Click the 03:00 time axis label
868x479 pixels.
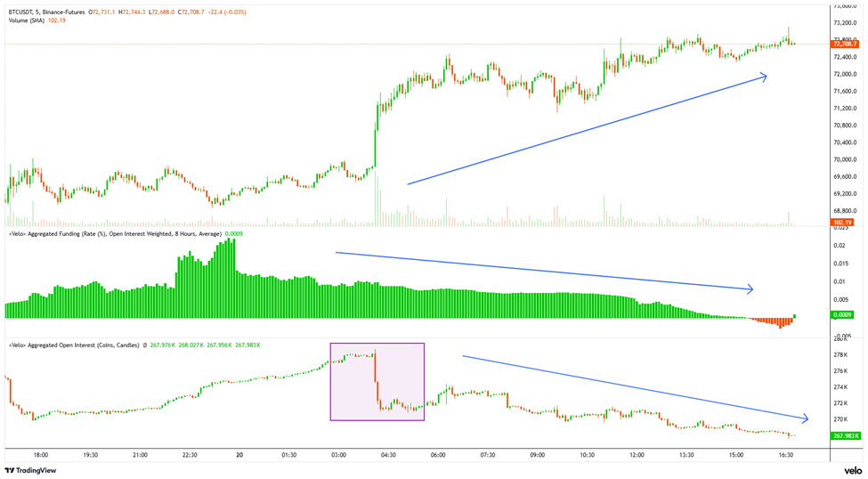tap(339, 455)
